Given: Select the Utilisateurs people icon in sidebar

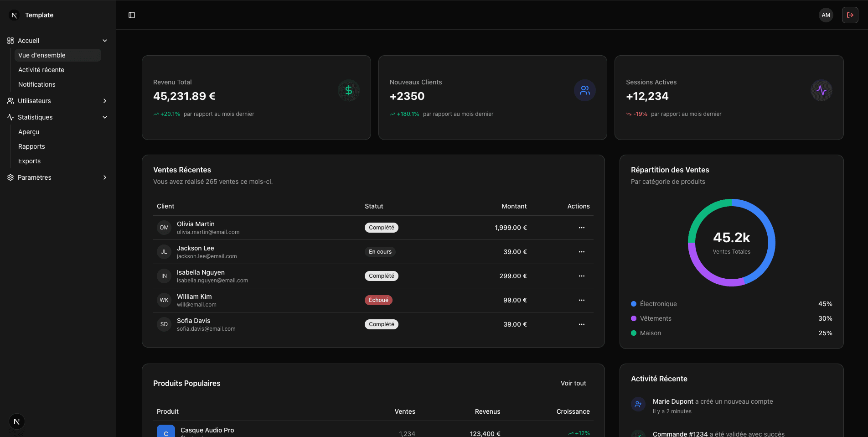Looking at the screenshot, I should (x=10, y=101).
